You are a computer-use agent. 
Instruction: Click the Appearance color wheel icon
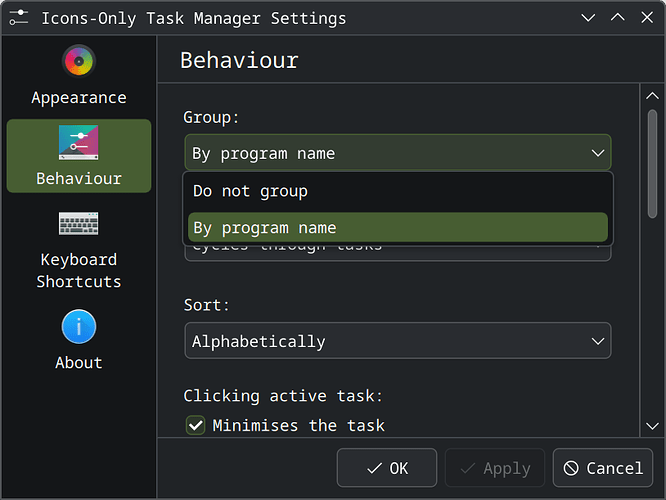click(x=78, y=62)
